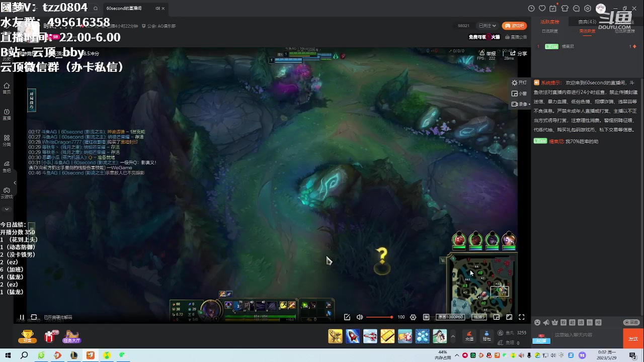Click the 举报 report button
This screenshot has height=362, width=644.
pyautogui.click(x=488, y=53)
